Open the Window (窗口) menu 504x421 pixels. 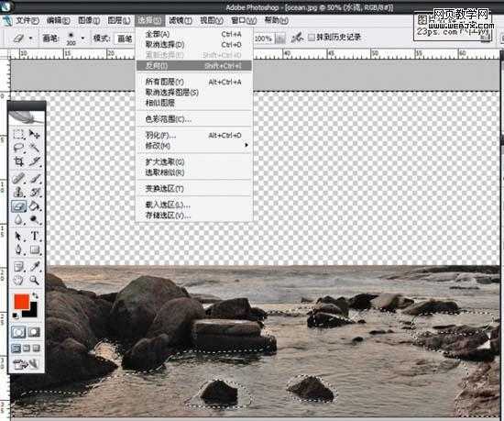[x=244, y=21]
